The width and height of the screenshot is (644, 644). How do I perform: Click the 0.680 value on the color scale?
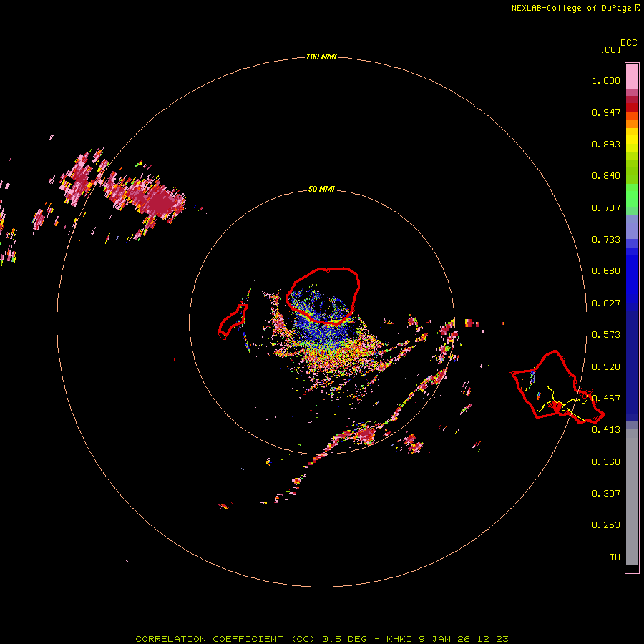pyautogui.click(x=606, y=271)
